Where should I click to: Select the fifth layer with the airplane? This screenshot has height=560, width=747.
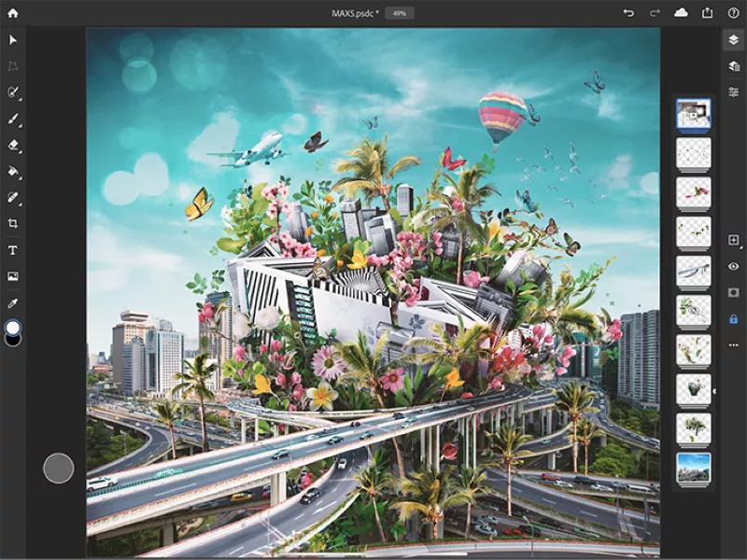(694, 272)
